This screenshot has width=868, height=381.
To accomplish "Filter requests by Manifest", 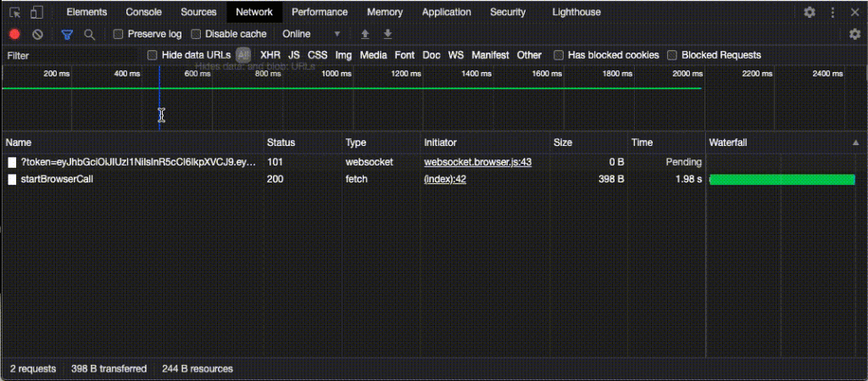I will coord(491,55).
